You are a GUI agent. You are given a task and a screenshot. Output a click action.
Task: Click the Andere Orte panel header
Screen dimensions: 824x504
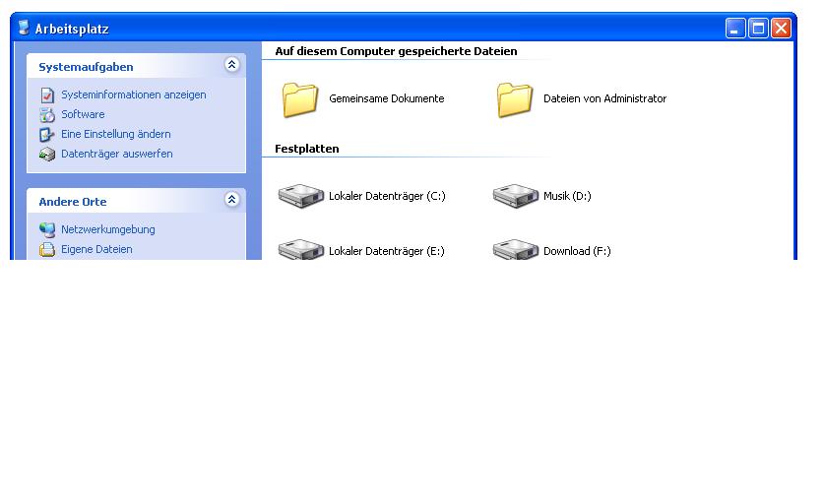click(136, 200)
